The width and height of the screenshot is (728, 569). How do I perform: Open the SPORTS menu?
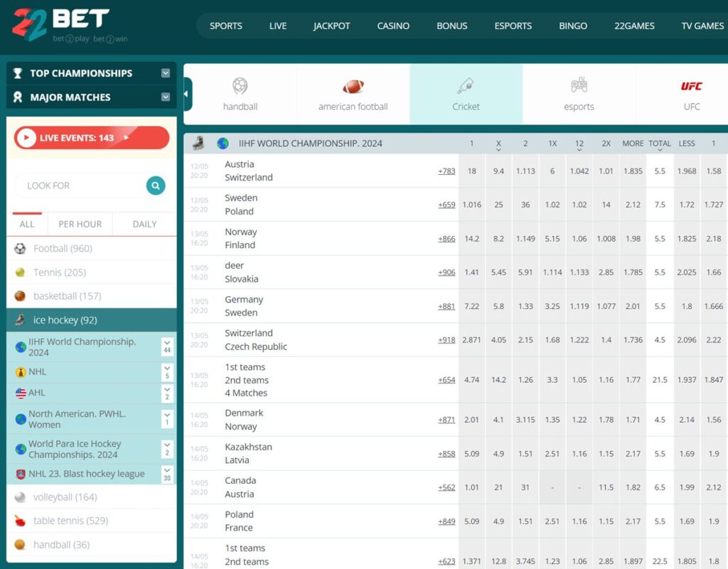(x=225, y=26)
